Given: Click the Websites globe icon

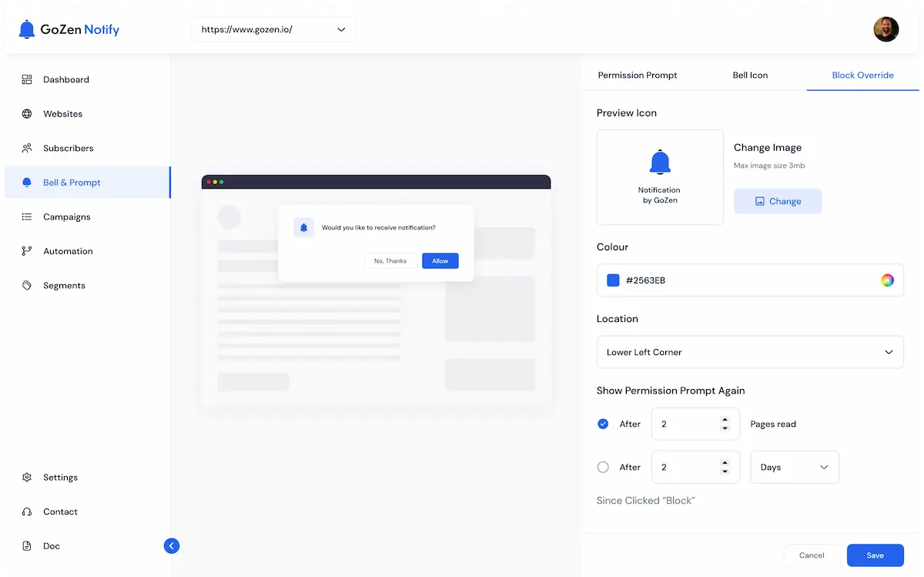Looking at the screenshot, I should pyautogui.click(x=27, y=114).
